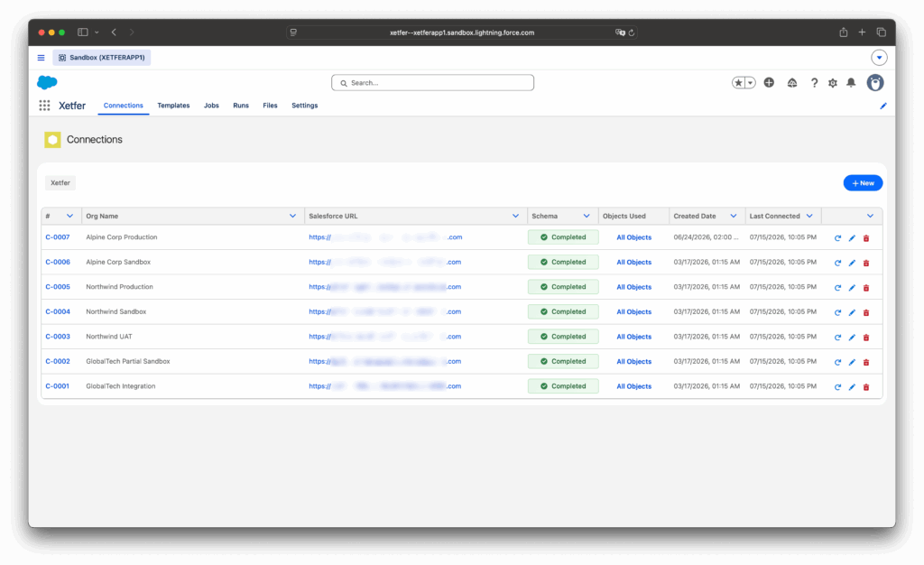Reload the page in the browser address bar

(x=631, y=32)
